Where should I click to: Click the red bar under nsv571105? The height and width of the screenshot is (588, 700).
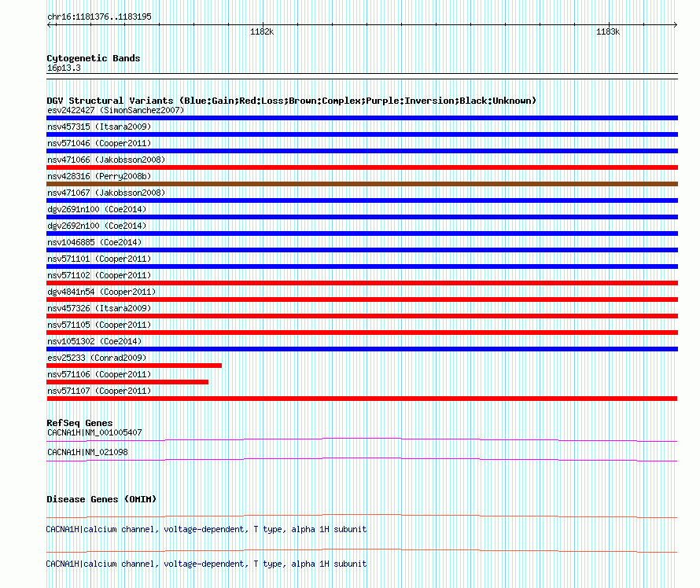point(362,333)
